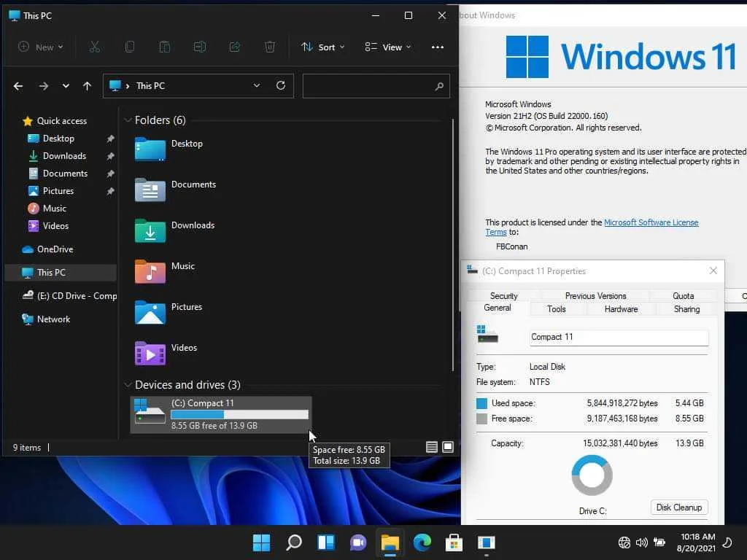Click the Explorer vertical scrollbar
Viewport: 747px width, 560px height.
pyautogui.click(x=452, y=245)
